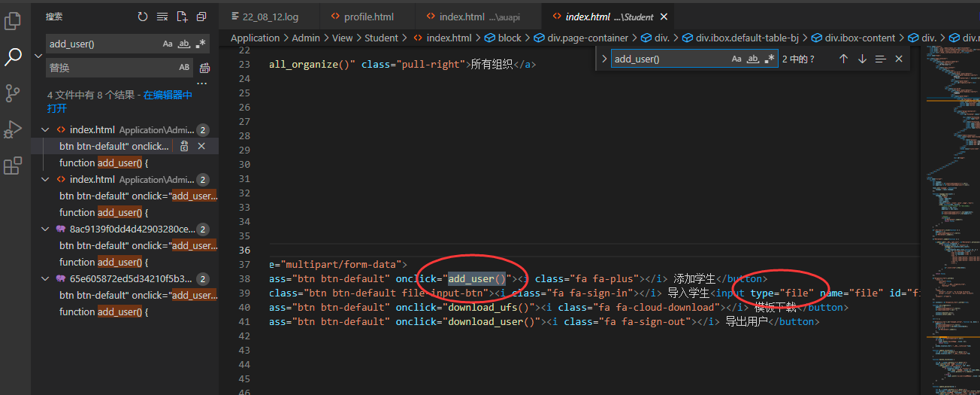Toggle regular expression in sidebar search
Screen dimensions: 980x395
pyautogui.click(x=201, y=44)
